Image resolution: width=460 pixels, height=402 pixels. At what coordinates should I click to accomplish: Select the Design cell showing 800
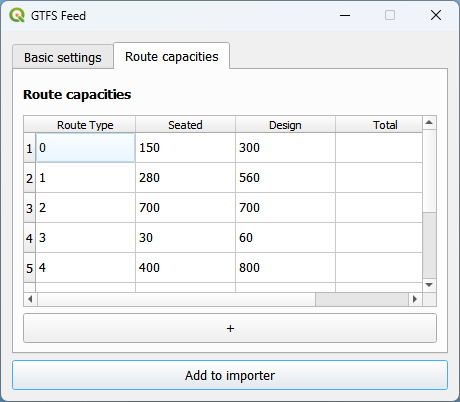[x=285, y=268]
